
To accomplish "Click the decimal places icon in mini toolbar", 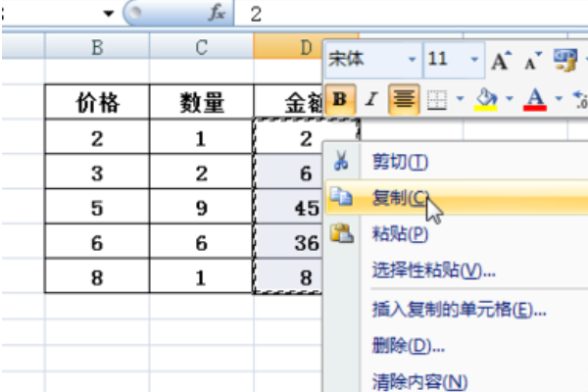I will [580, 99].
